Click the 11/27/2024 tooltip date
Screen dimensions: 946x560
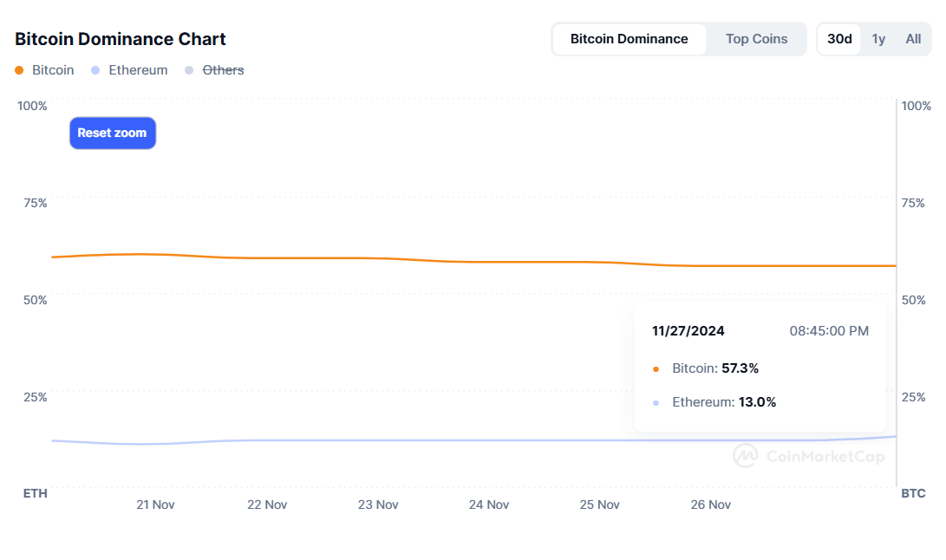(688, 330)
